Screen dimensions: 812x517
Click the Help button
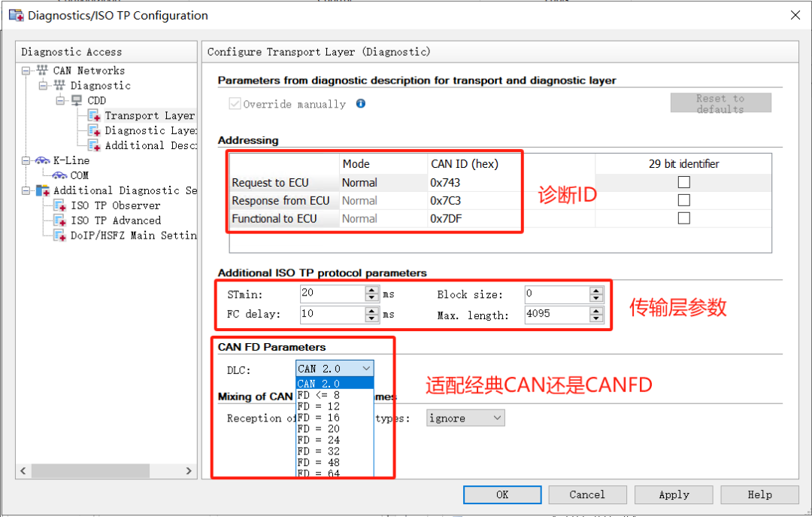pyautogui.click(x=759, y=494)
